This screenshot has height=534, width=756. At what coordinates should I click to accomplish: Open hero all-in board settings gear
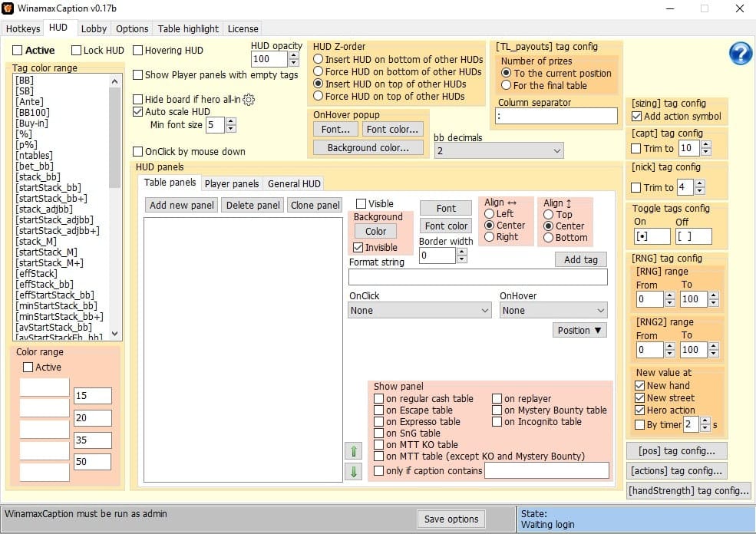point(249,100)
